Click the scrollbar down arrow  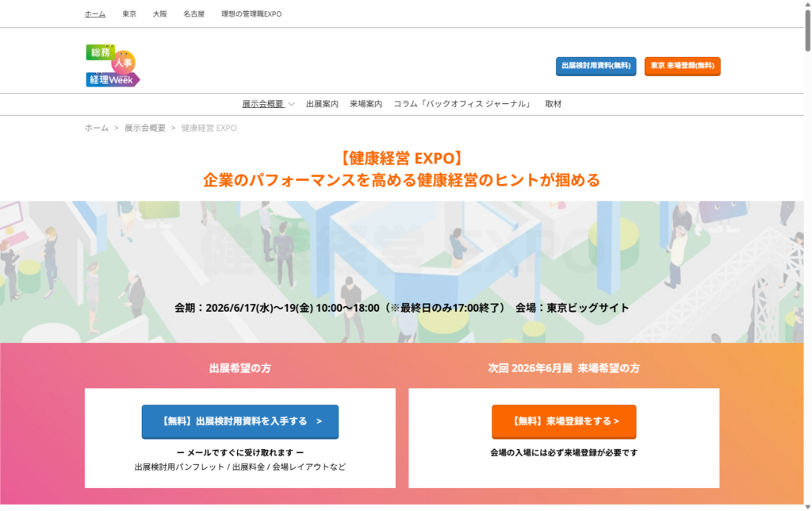[807, 505]
